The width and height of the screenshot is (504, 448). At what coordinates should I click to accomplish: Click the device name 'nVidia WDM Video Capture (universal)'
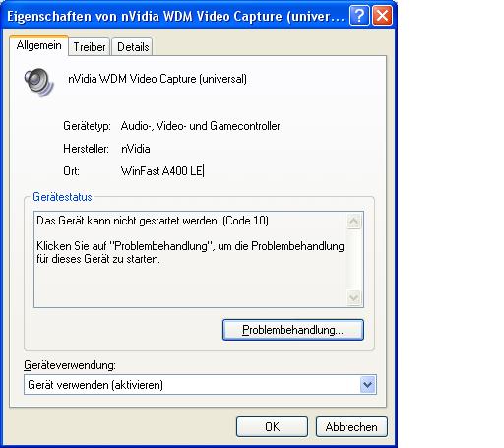point(157,79)
